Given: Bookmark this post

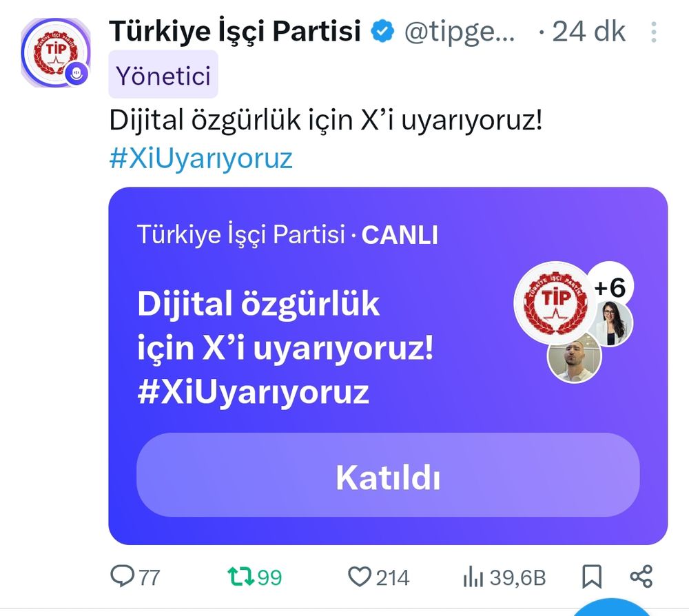Looking at the screenshot, I should click(x=591, y=577).
